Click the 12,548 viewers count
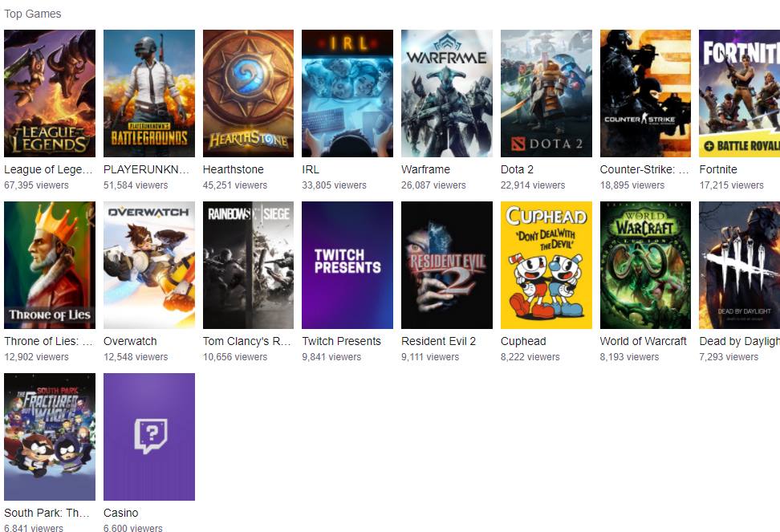Screen dimensions: 780x532 coord(136,357)
